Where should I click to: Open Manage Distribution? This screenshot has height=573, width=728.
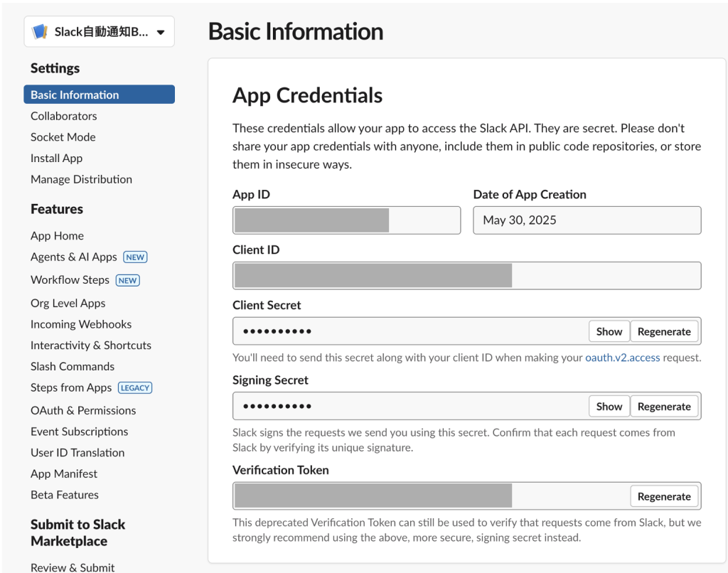(x=81, y=179)
